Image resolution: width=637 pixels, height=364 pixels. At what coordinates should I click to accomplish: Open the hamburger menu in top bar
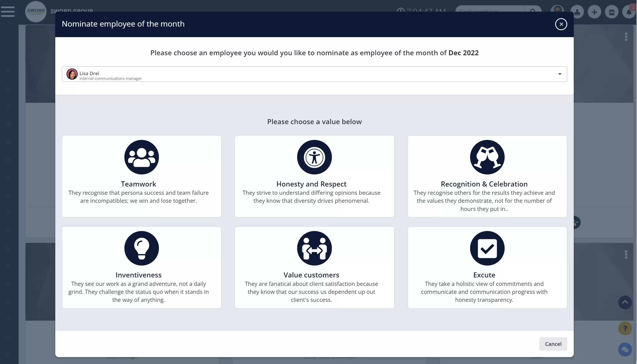point(8,11)
